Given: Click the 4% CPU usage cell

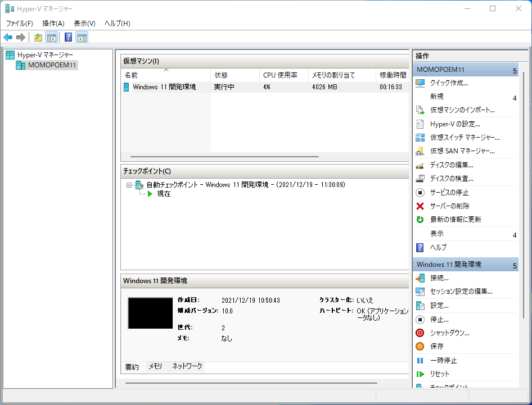Looking at the screenshot, I should point(267,87).
